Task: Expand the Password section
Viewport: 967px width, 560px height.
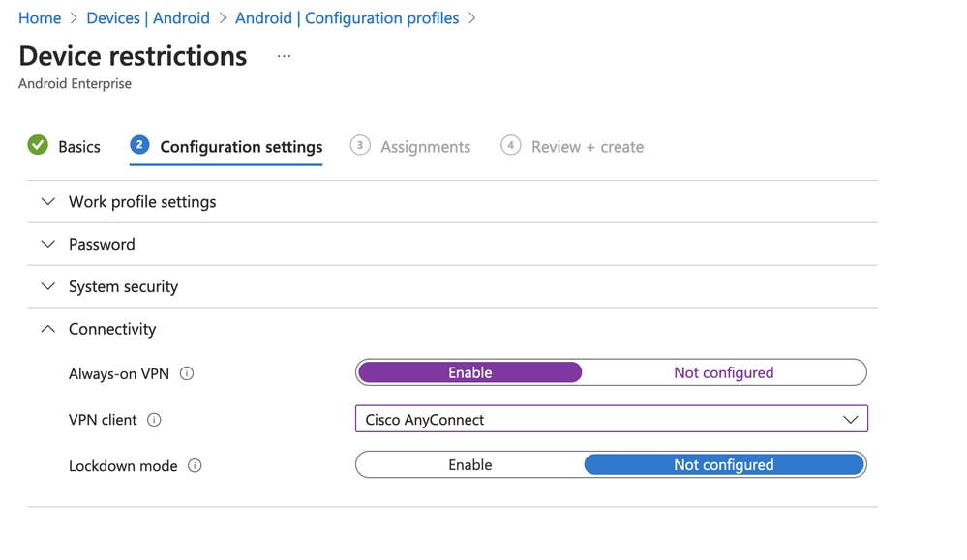Action: 102,245
